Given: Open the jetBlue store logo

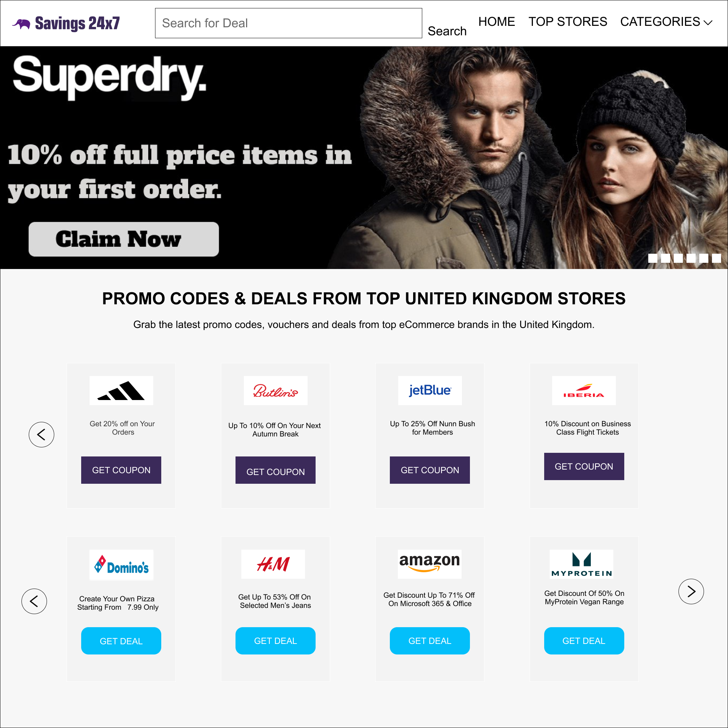Looking at the screenshot, I should point(430,390).
